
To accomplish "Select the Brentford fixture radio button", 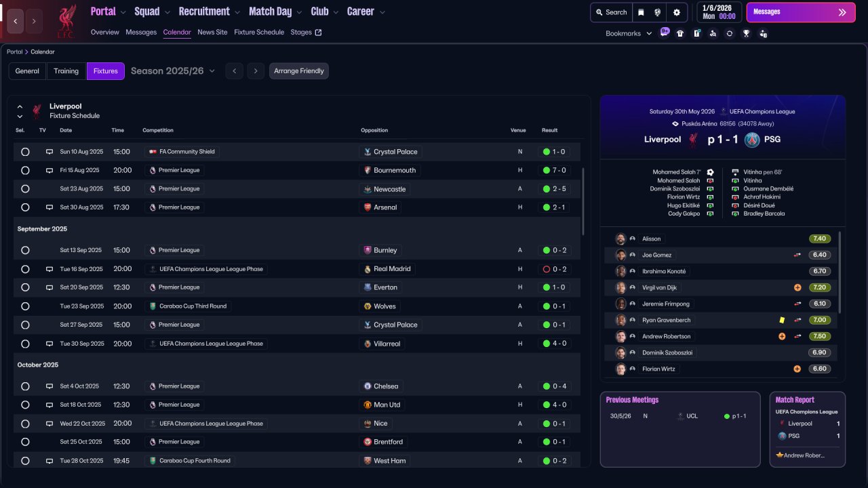I will (x=25, y=442).
